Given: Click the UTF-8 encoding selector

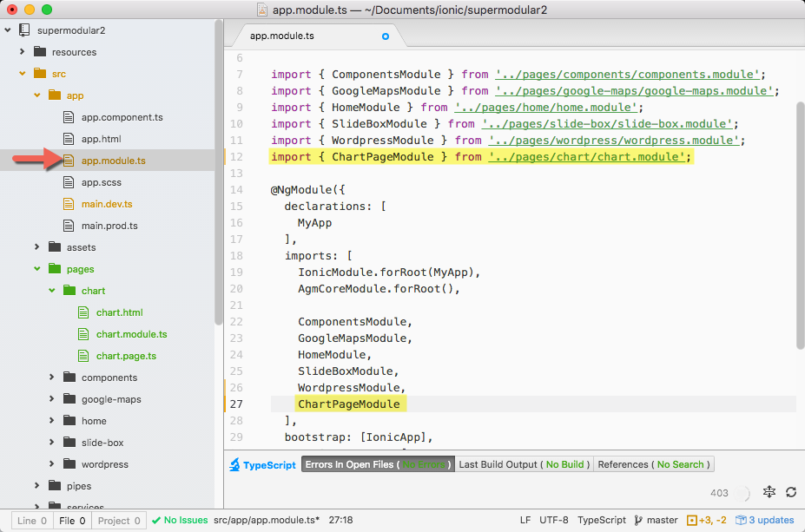Looking at the screenshot, I should 553,520.
